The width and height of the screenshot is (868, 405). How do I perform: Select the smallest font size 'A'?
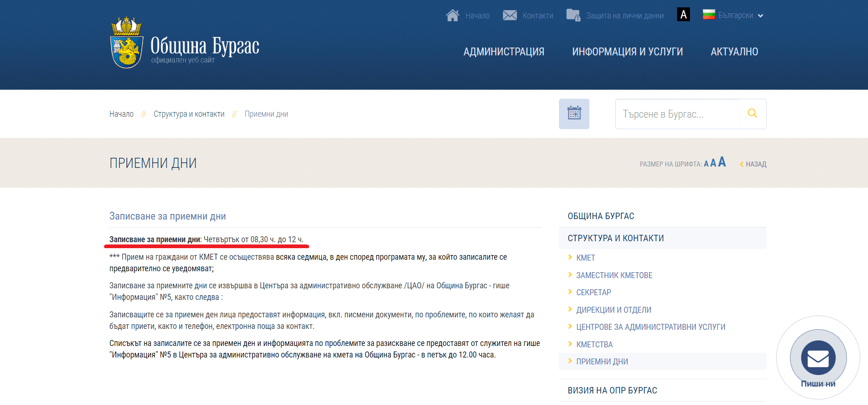click(706, 164)
